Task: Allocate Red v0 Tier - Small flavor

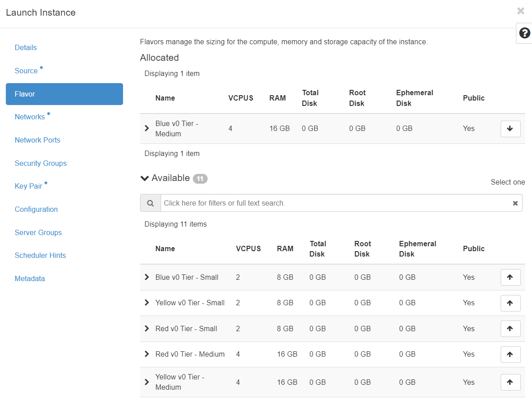Action: click(x=510, y=328)
